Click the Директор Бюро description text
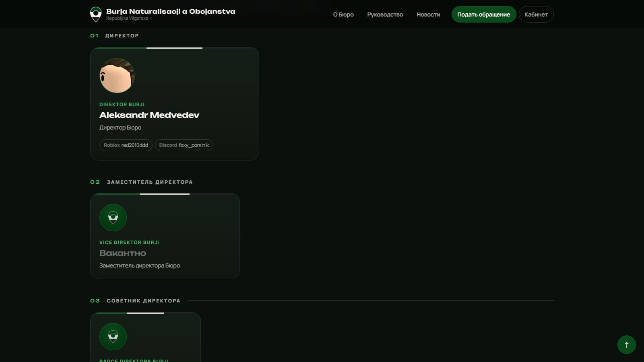Image resolution: width=644 pixels, height=362 pixels. [x=120, y=128]
